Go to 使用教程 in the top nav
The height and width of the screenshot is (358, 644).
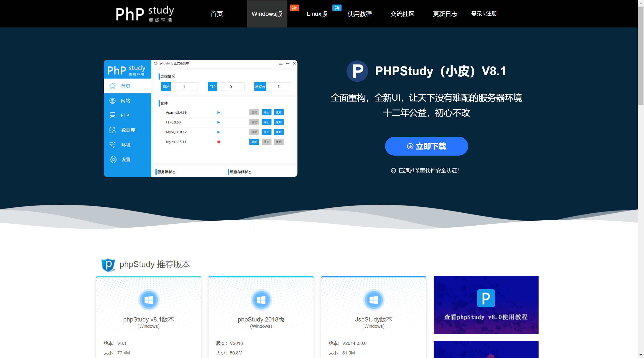(x=360, y=14)
